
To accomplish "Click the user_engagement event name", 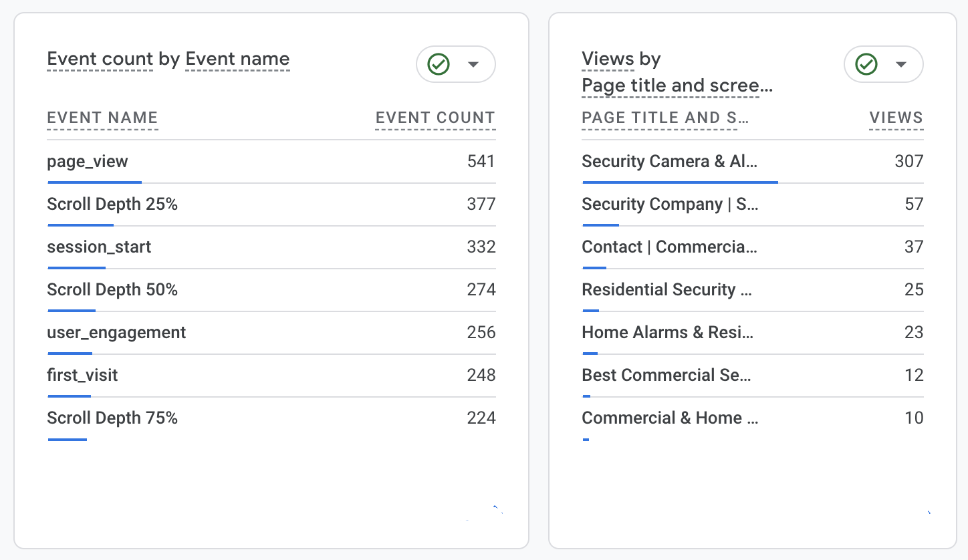I will 116,333.
